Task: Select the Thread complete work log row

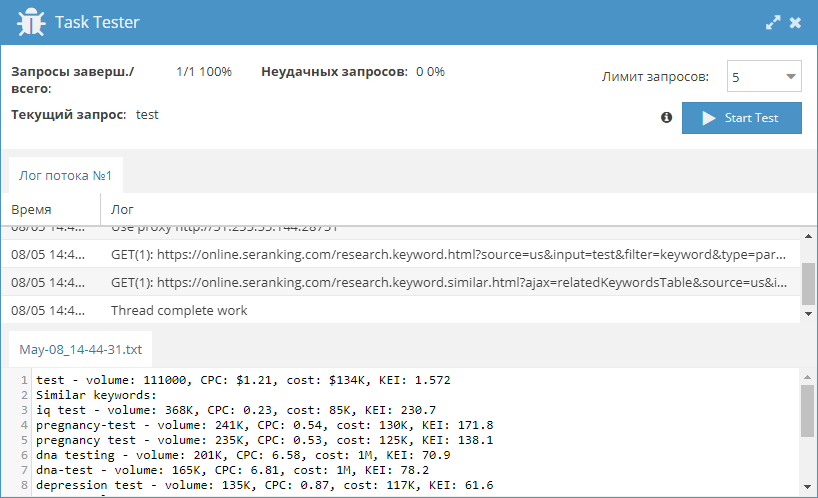Action: 401,310
